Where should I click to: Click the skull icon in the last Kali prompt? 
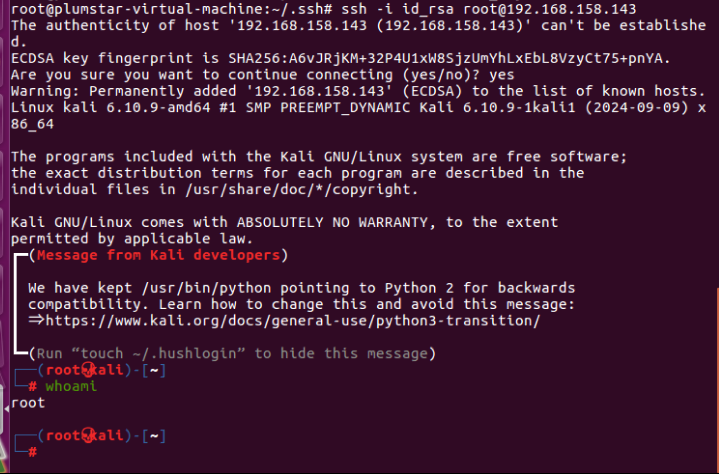tap(87, 435)
